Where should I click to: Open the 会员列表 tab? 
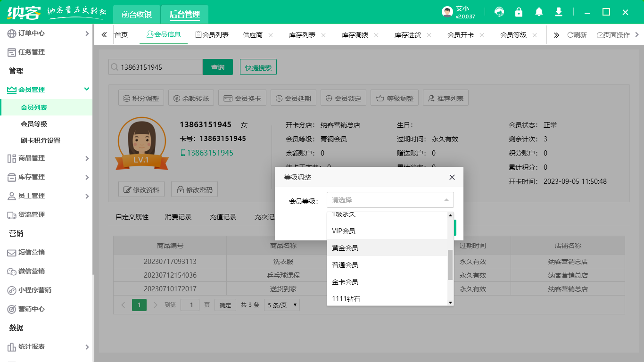[212, 35]
